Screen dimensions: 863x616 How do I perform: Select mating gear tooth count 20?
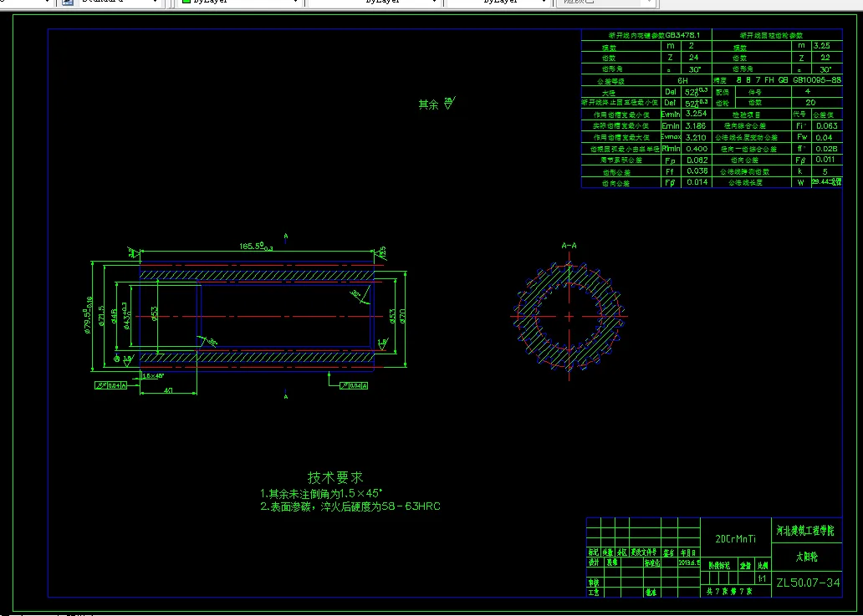(810, 103)
